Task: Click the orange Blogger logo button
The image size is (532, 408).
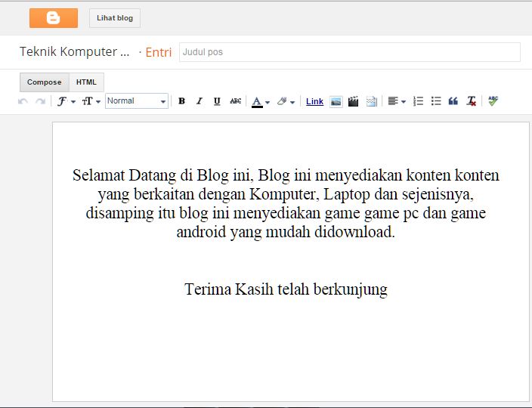Action: point(54,18)
